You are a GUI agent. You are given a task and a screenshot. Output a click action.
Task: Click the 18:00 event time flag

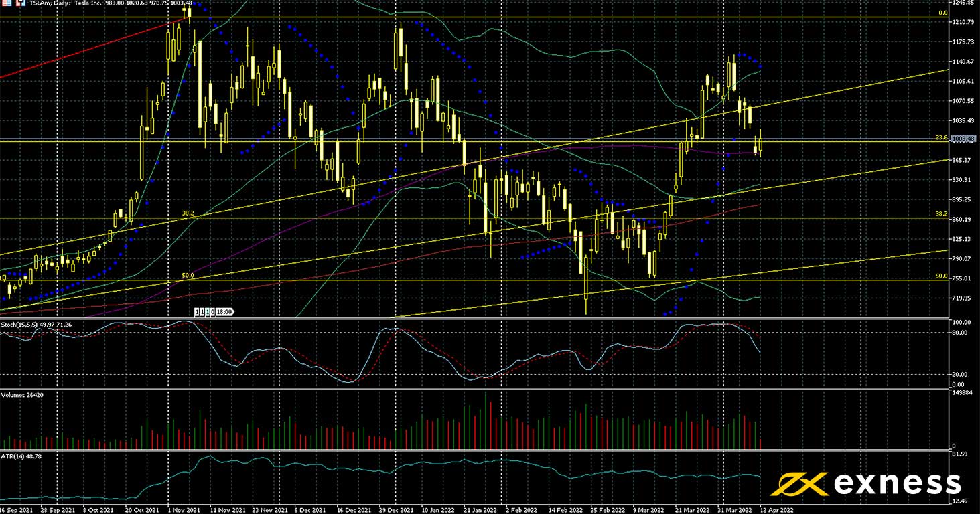(x=224, y=312)
